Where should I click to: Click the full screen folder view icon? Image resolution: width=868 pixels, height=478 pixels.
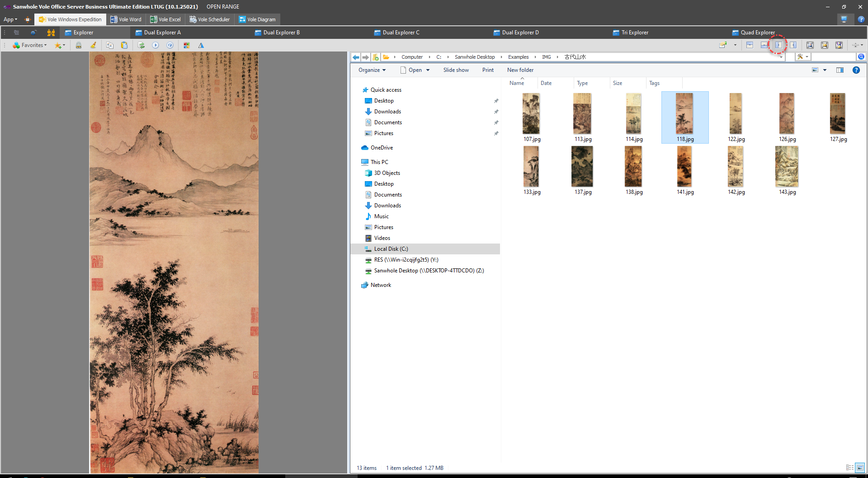point(825,45)
